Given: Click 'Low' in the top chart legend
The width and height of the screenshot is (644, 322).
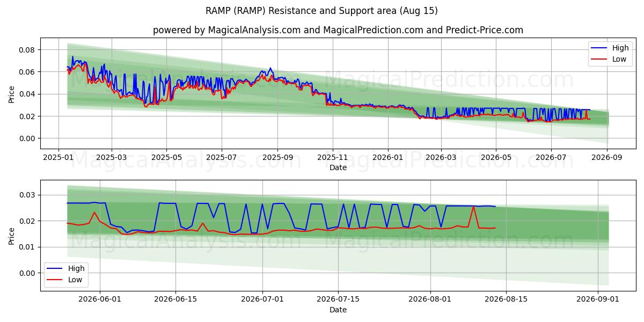Looking at the screenshot, I should [x=619, y=59].
